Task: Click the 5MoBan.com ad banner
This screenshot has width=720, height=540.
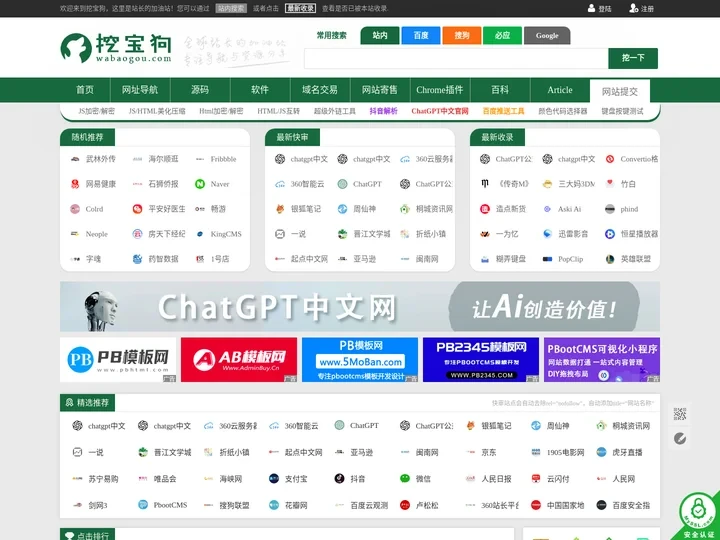Action: point(360,360)
